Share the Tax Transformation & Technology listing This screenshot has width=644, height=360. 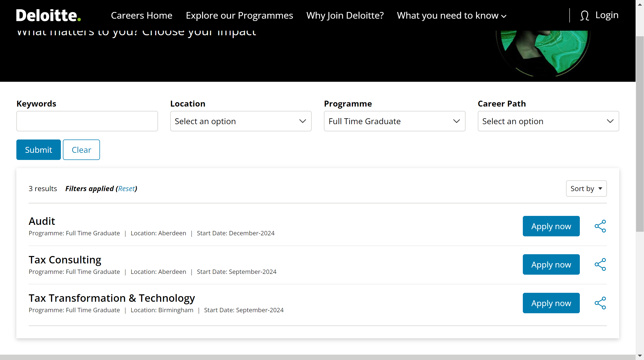(x=600, y=303)
